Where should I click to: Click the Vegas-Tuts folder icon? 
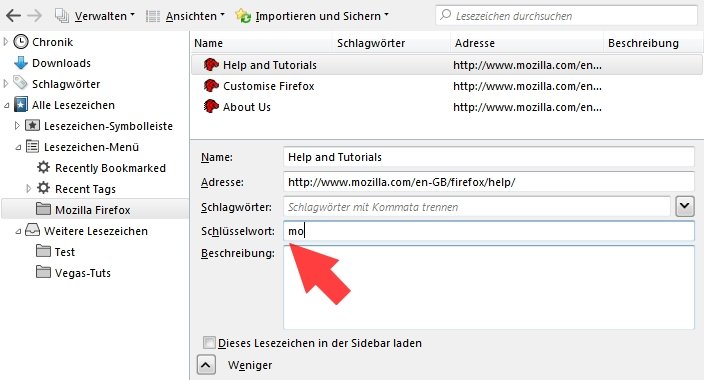pyautogui.click(x=43, y=272)
